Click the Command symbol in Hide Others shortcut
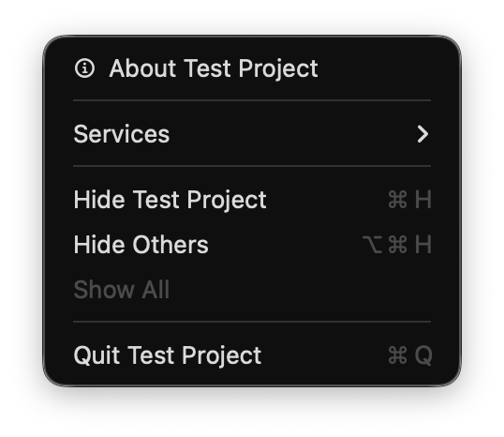The width and height of the screenshot is (504, 437). 397,245
